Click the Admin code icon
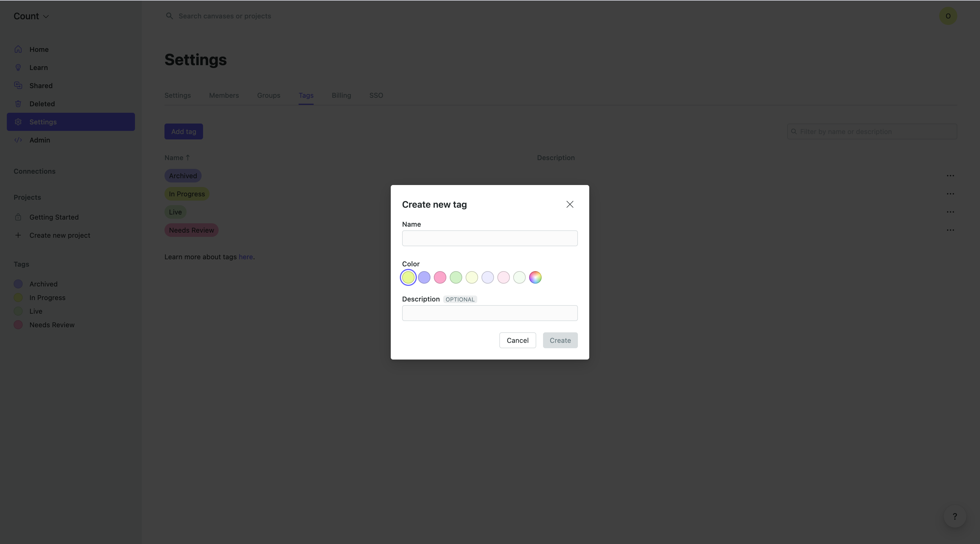980x544 pixels. tap(18, 140)
